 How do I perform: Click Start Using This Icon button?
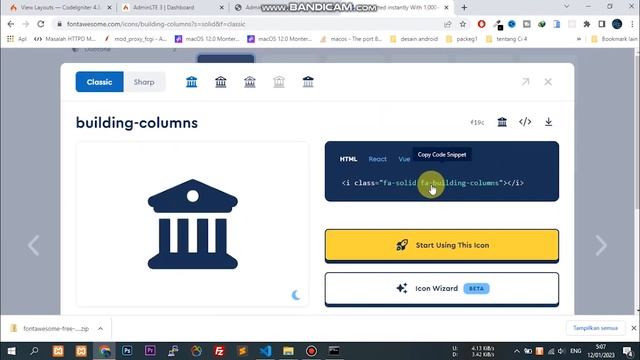(442, 245)
